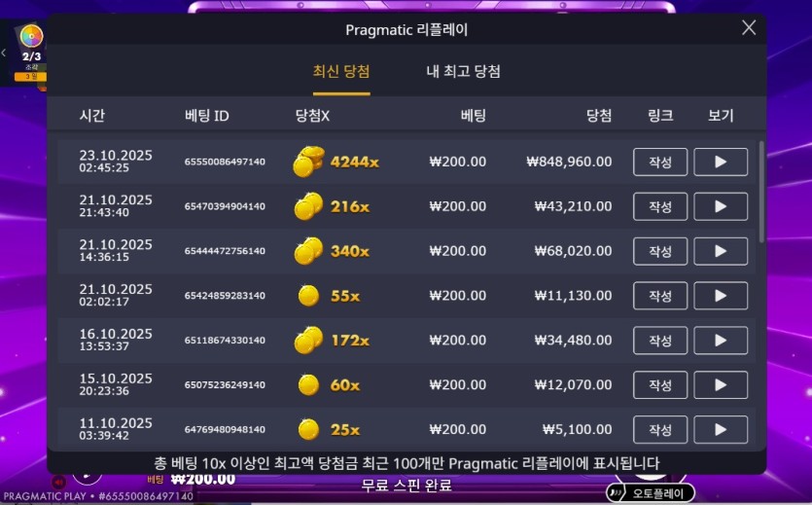
Task: Create link for ₩12,070.00 win
Action: tap(660, 385)
